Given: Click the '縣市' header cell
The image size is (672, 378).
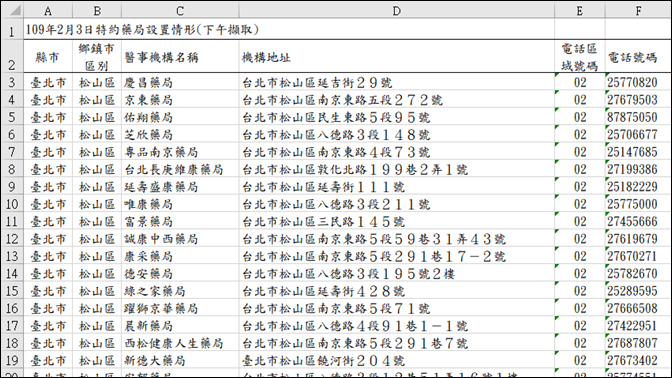Looking at the screenshot, I should [x=48, y=57].
